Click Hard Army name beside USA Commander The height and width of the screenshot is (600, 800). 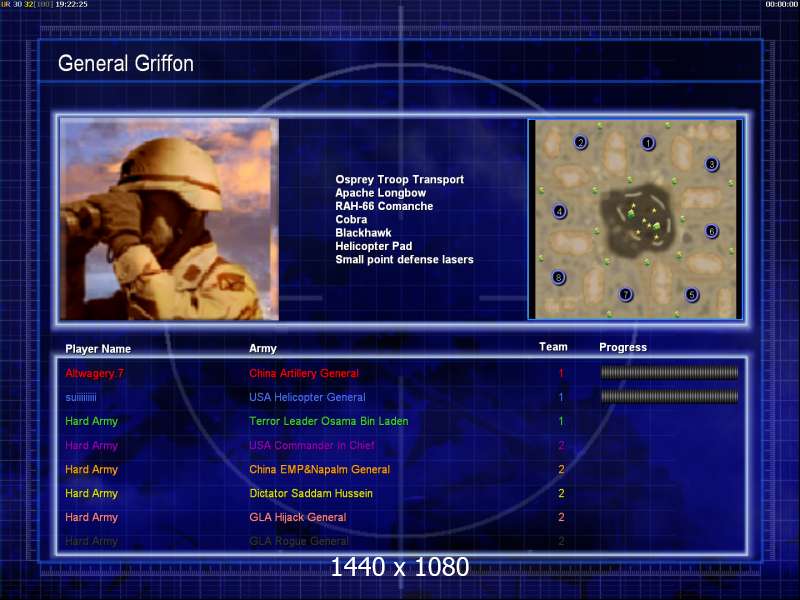(91, 445)
